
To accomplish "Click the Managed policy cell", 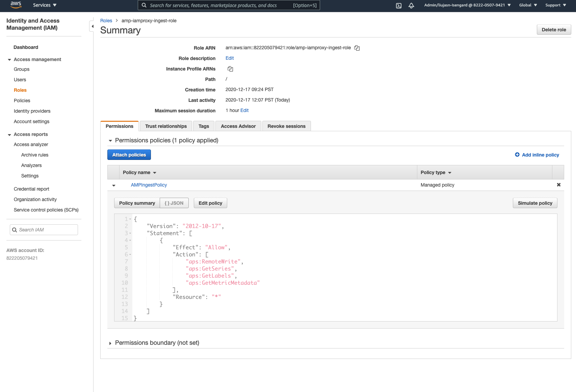I will (437, 185).
